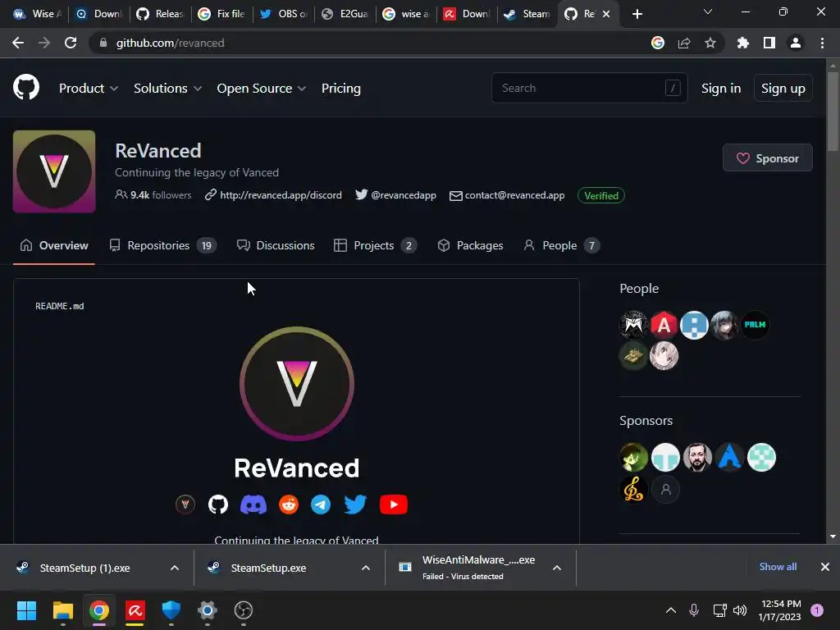The image size is (840, 630).
Task: Click the share page icon in address bar
Action: [x=684, y=43]
